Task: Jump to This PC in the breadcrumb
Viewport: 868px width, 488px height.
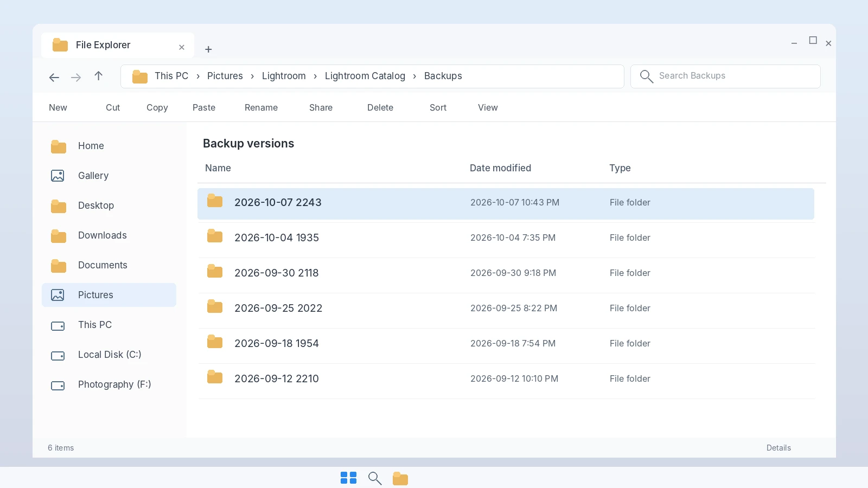Action: point(171,76)
